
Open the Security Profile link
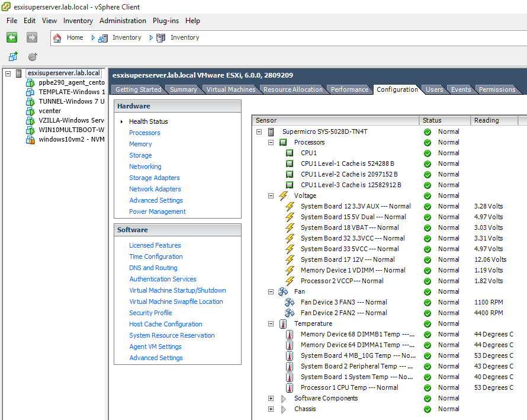(x=150, y=313)
